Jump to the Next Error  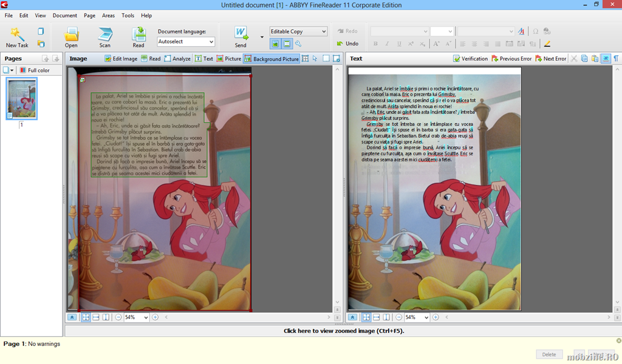550,59
